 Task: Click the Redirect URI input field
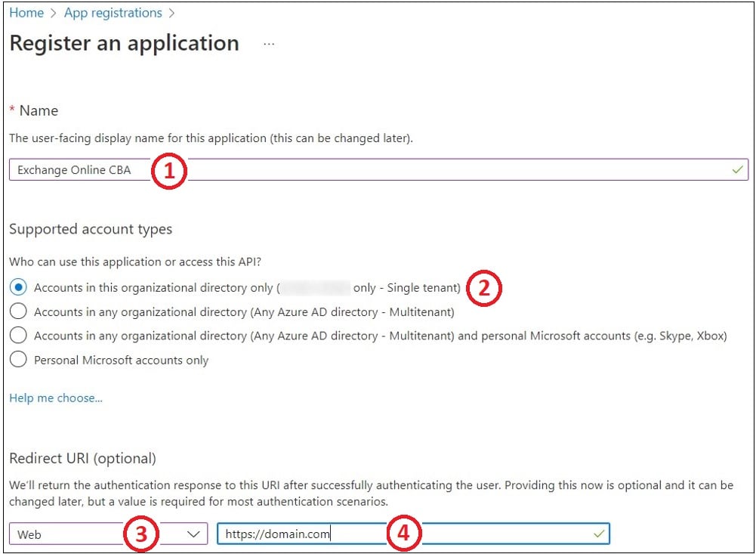pos(413,534)
